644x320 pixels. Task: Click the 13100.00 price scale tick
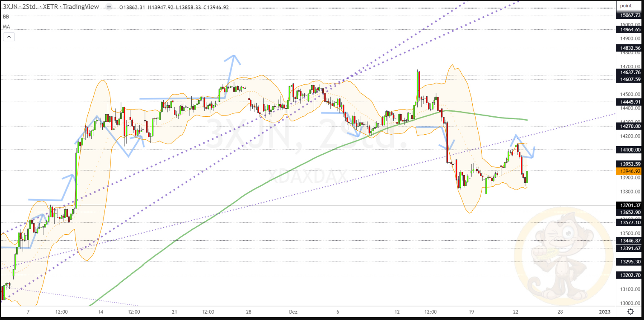click(631, 289)
